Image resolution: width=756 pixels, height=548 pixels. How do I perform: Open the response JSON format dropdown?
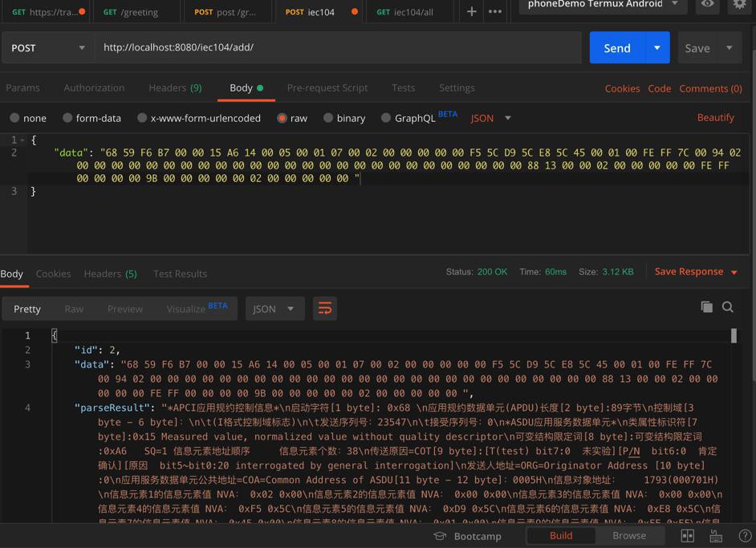[274, 308]
